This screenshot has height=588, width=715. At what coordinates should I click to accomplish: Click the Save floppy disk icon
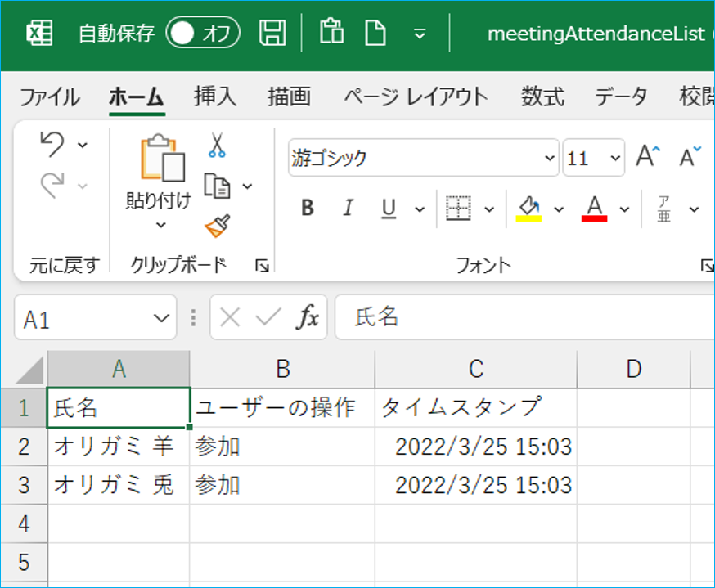[272, 33]
